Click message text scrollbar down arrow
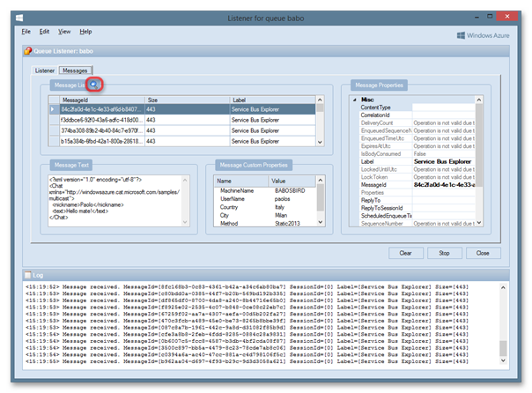This screenshot has height=393, width=532. pos(185,222)
